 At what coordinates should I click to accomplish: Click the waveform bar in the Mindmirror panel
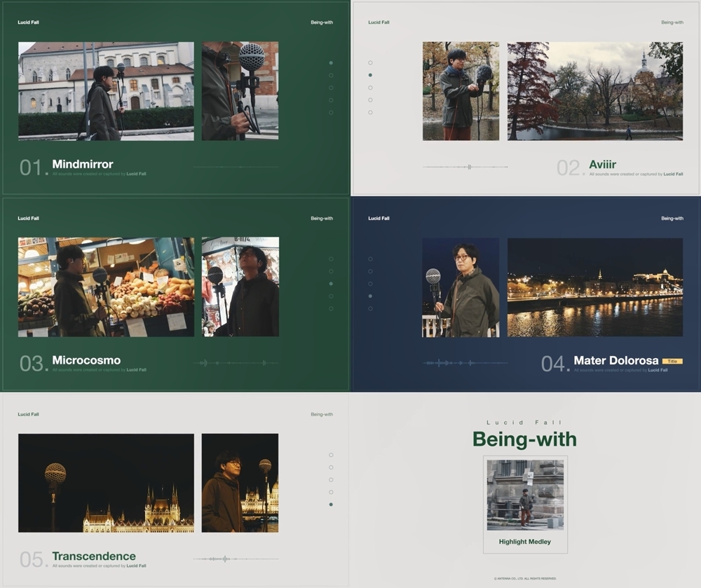tap(235, 167)
